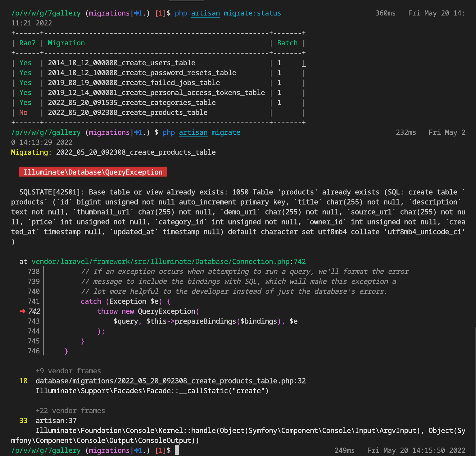Click the underlined artisan in the migrate:status command

pyautogui.click(x=206, y=13)
